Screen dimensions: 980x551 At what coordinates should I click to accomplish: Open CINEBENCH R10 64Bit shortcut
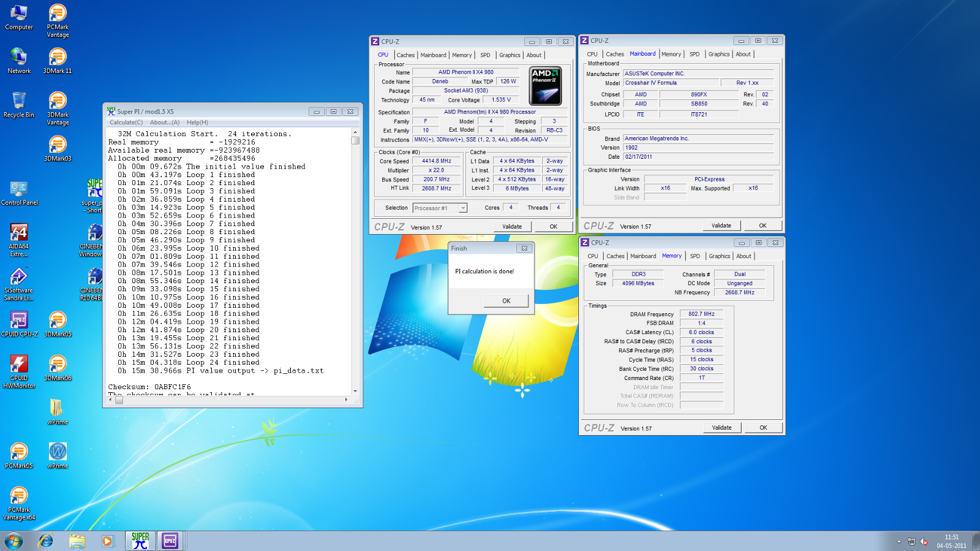[91, 284]
